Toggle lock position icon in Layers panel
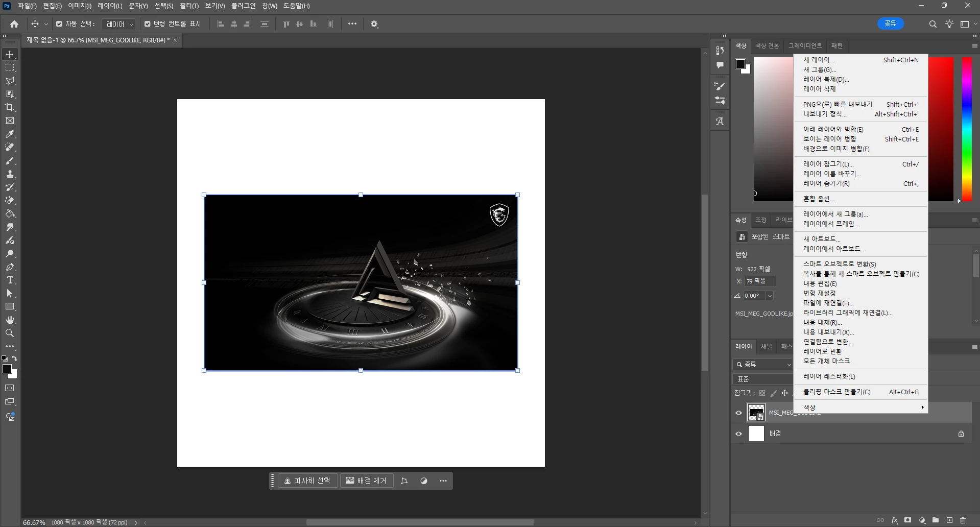This screenshot has width=980, height=527. [784, 393]
